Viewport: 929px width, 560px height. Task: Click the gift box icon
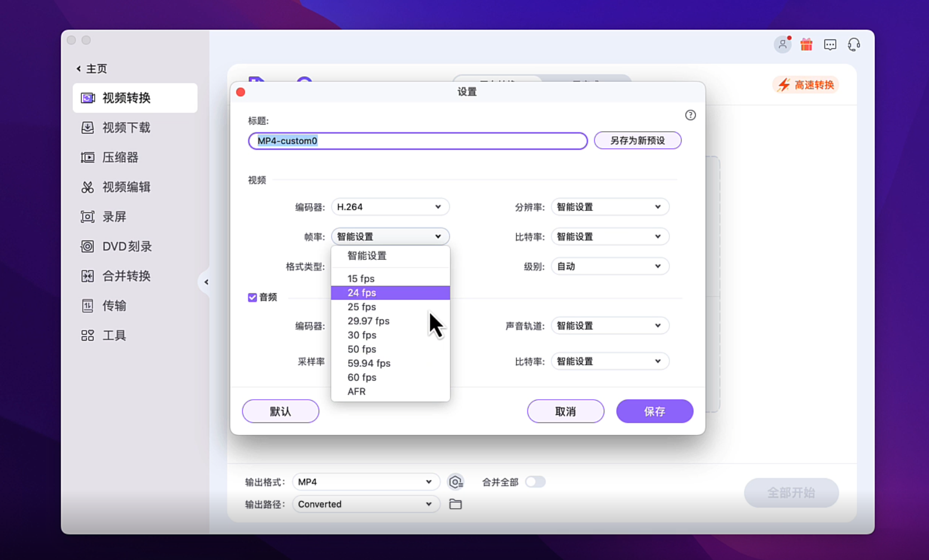(x=806, y=45)
